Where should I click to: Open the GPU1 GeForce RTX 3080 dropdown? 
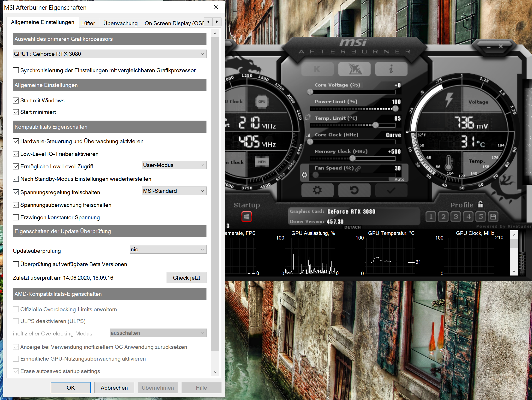click(109, 54)
